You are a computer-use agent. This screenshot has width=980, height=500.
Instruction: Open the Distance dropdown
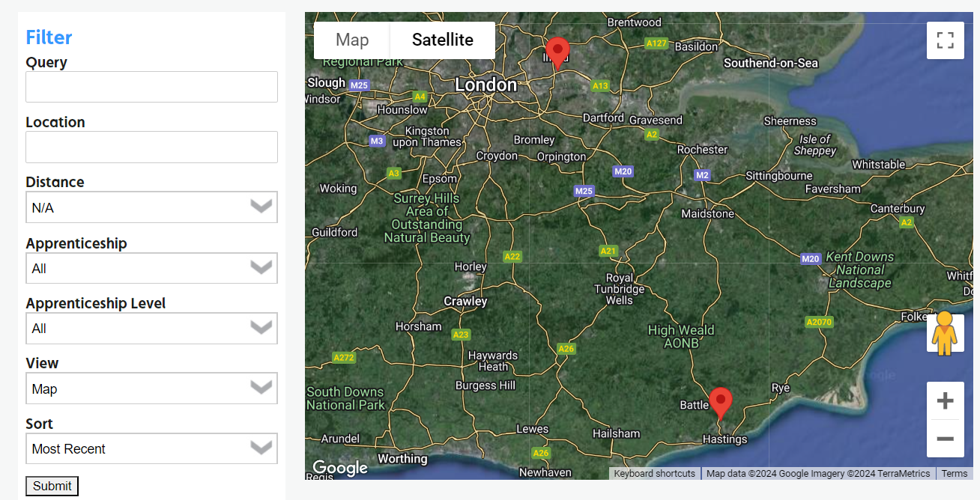click(151, 207)
